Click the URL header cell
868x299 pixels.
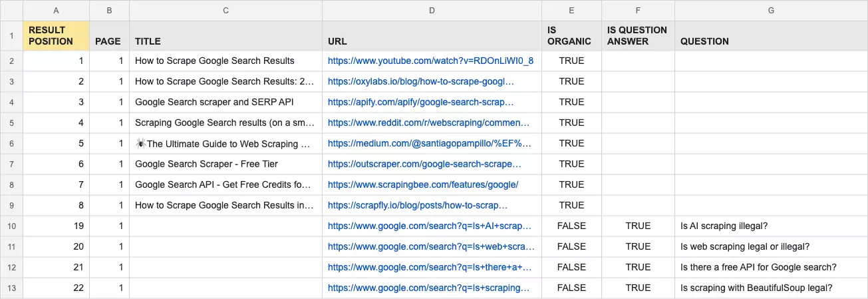[432, 35]
